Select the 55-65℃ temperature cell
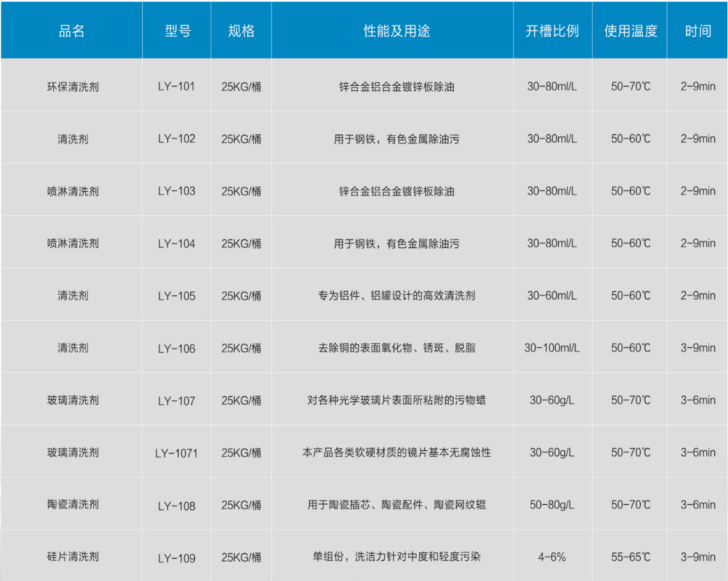728x581 pixels. 630,557
